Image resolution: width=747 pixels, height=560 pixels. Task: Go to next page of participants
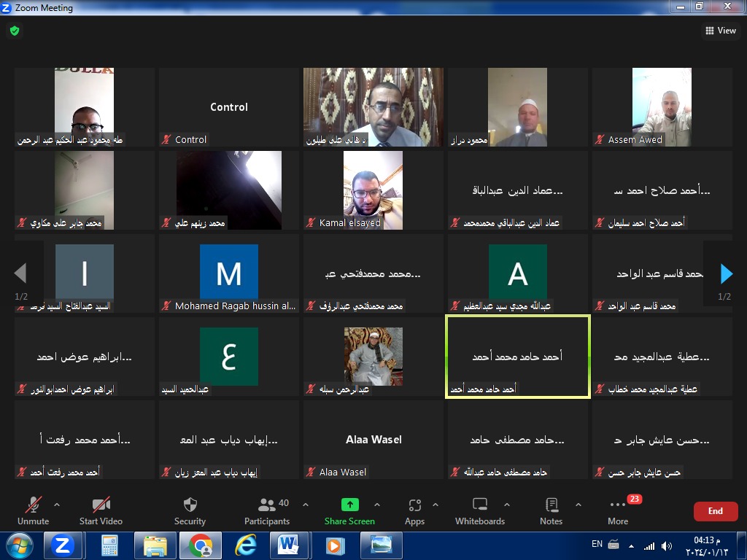(x=726, y=274)
